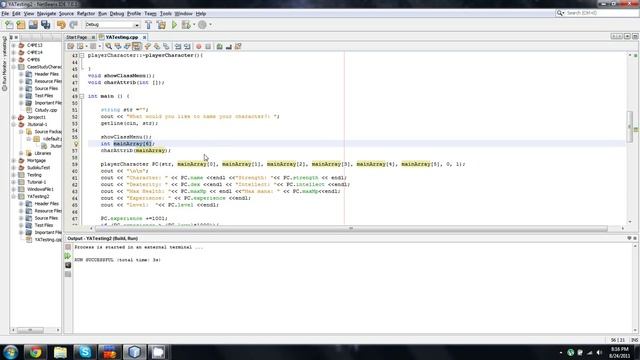Click the Projects panel horizontal scrollbar
Viewport: 640px width, 360px height.
pyautogui.click(x=30, y=330)
